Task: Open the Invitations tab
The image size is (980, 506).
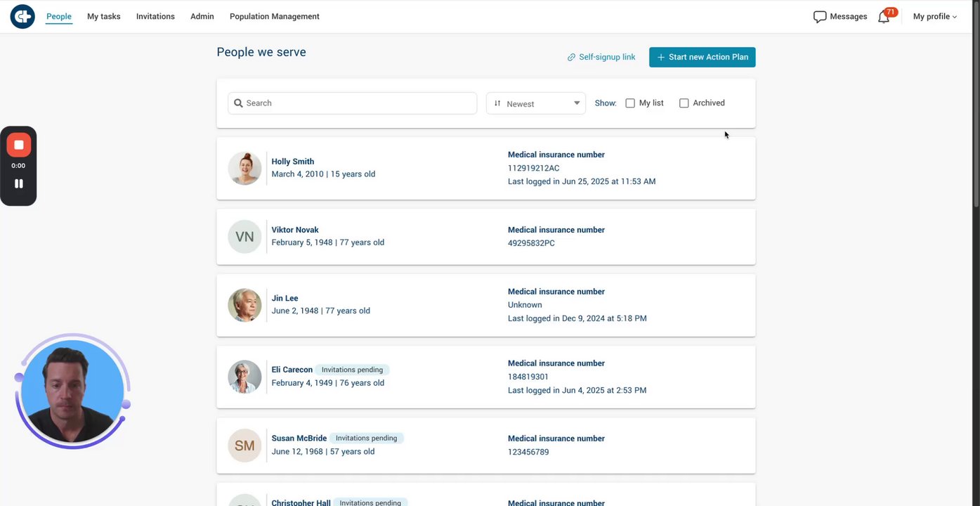Action: [x=155, y=17]
